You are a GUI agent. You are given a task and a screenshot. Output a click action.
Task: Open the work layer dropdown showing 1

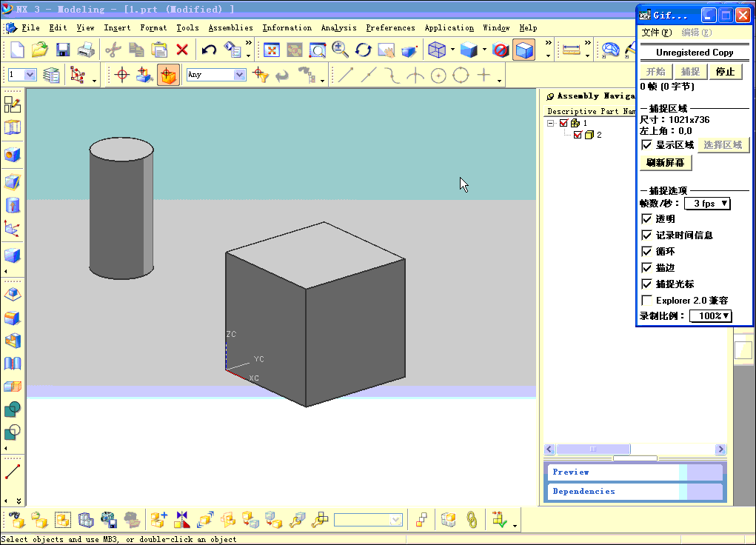click(30, 75)
